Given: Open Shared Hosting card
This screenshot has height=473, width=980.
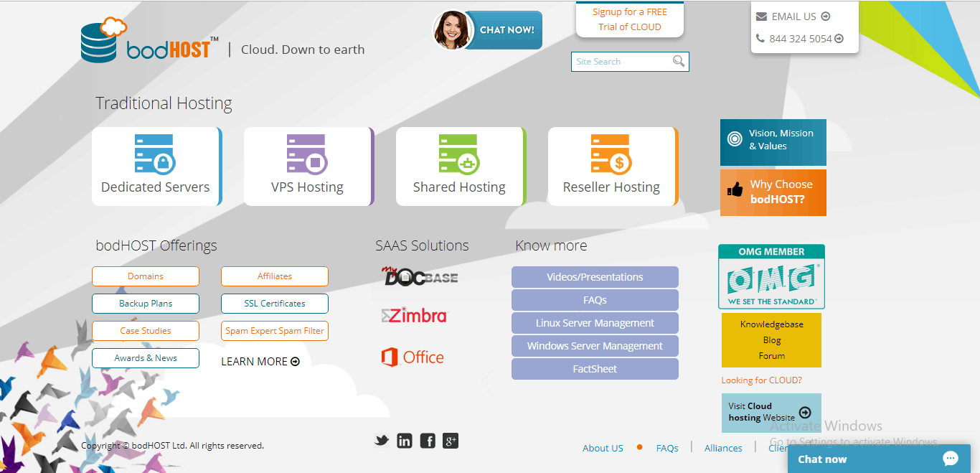Looking at the screenshot, I should (461, 167).
